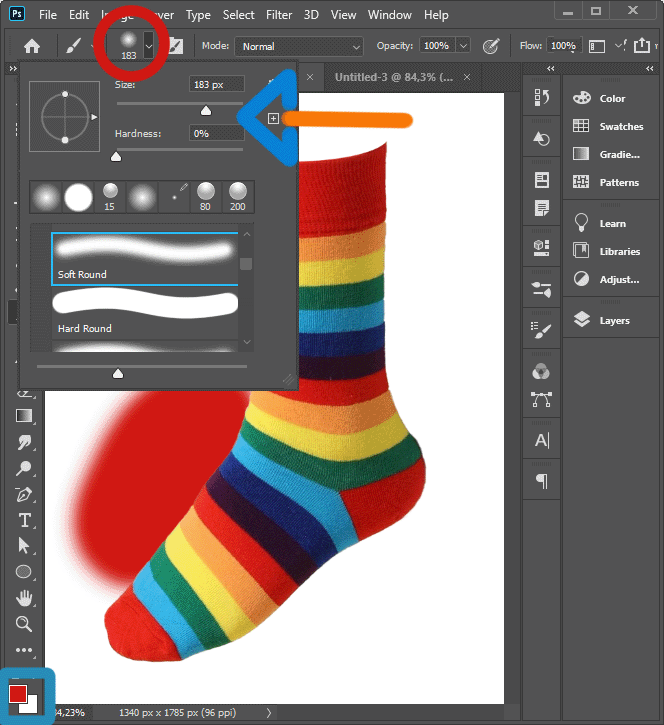
Task: Select the Ellipse shape tool
Action: (x=24, y=572)
